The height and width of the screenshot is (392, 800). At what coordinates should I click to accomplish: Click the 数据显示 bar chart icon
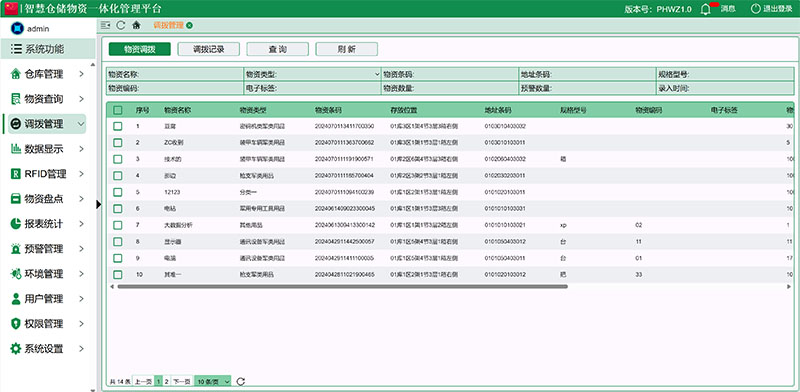(16, 149)
